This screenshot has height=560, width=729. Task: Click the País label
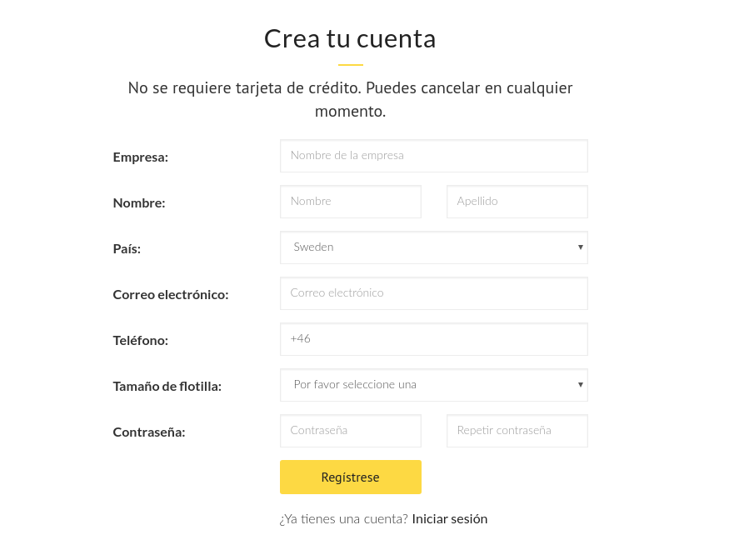pos(127,248)
